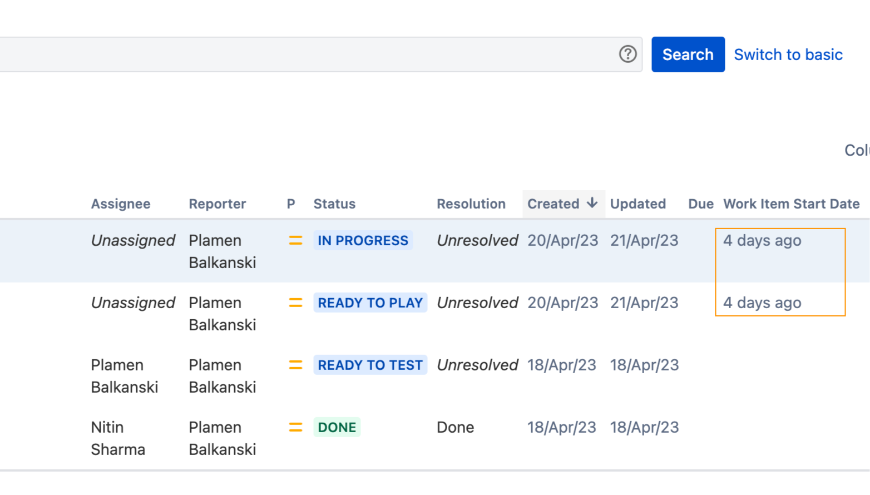Screen dimensions: 870x495
Task: Click the Search button
Action: (688, 54)
